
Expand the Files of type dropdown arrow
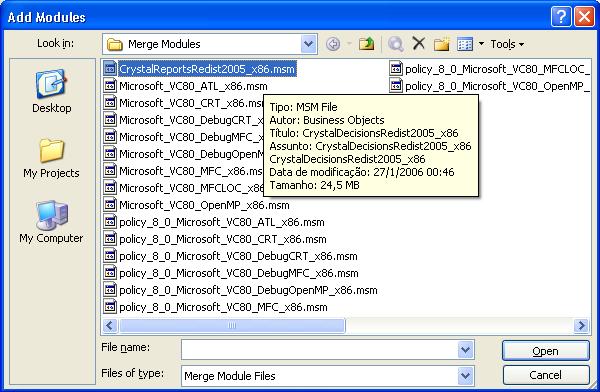(x=466, y=376)
